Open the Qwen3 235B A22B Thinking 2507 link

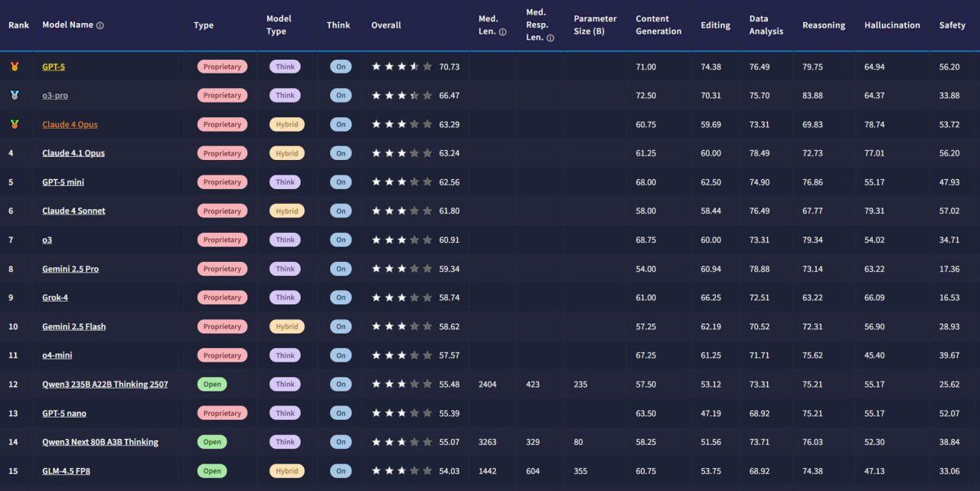(105, 385)
